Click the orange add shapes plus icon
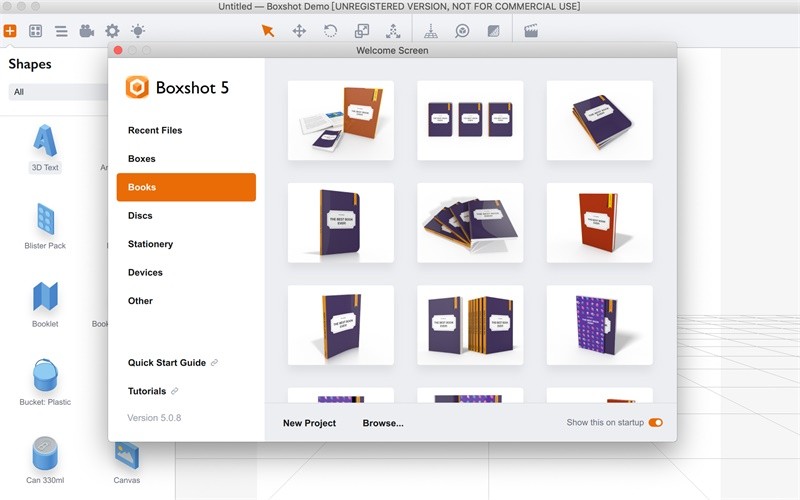The height and width of the screenshot is (500, 800). [10, 31]
